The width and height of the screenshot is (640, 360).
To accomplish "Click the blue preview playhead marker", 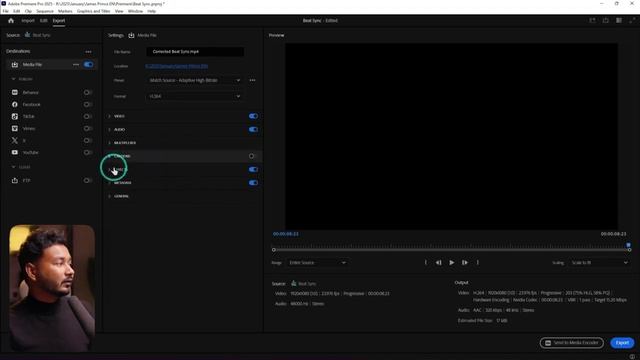I will (628, 245).
